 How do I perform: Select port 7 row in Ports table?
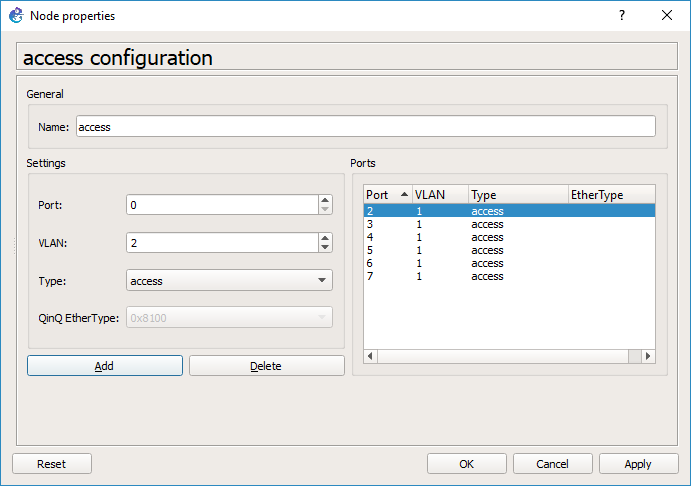[x=508, y=276]
